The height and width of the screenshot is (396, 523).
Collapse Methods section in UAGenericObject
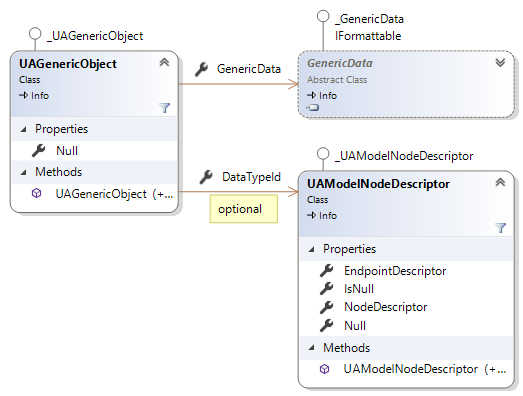[x=23, y=172]
